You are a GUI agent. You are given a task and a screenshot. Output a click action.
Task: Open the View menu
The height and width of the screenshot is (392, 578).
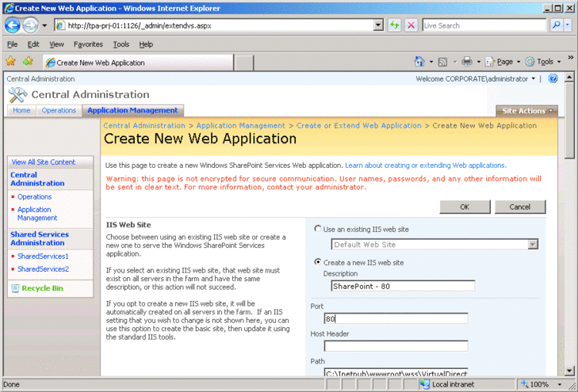(56, 44)
